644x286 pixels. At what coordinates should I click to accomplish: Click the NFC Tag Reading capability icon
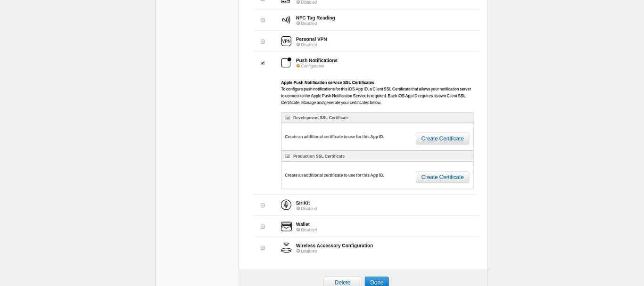[286, 20]
